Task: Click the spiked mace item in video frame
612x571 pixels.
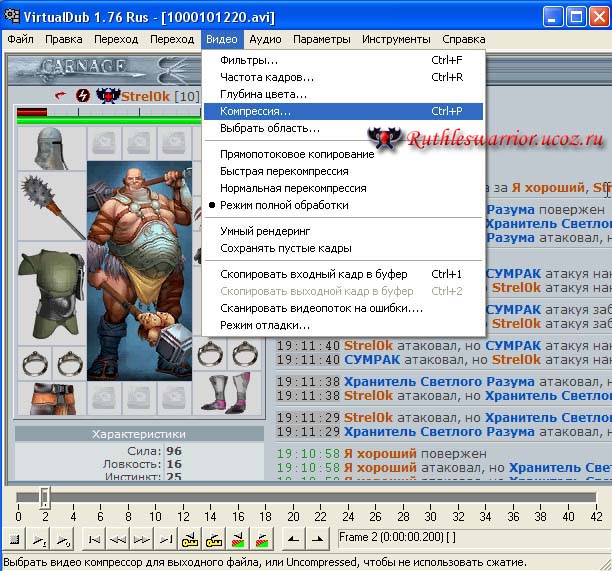Action: [52, 206]
